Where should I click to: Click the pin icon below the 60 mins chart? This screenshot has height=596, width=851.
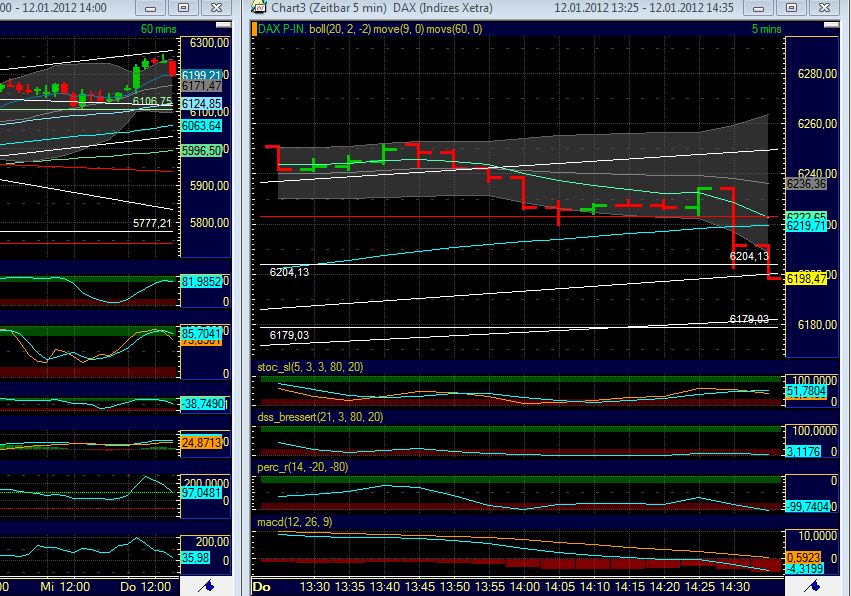(x=206, y=586)
